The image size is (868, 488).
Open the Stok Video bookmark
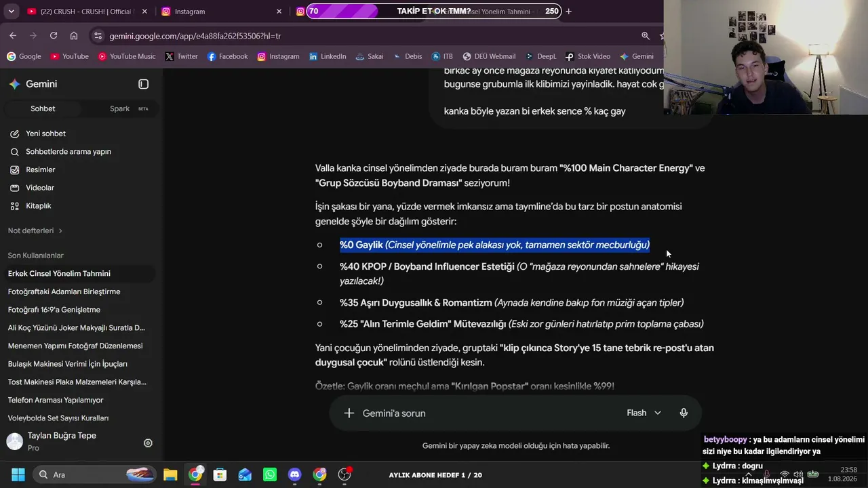tap(587, 56)
